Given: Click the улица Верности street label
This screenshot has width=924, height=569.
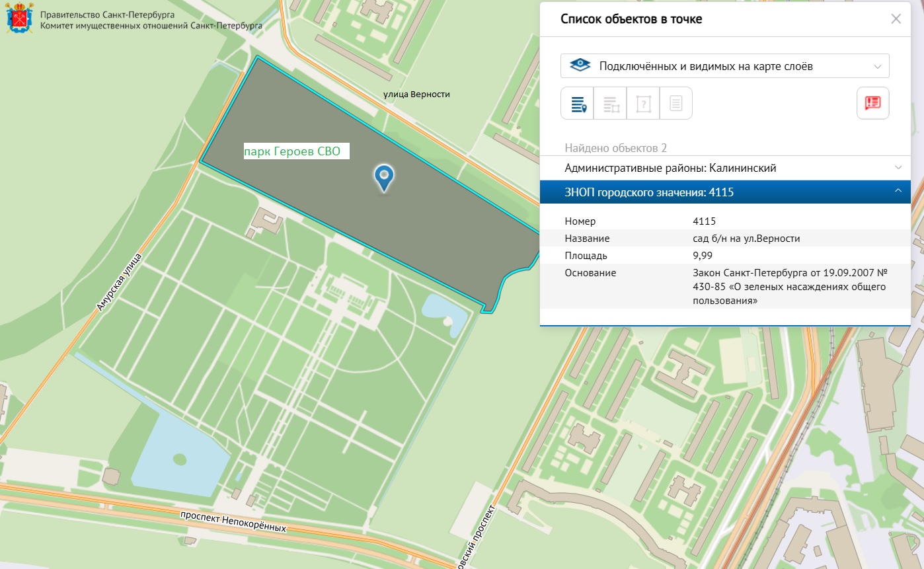Looking at the screenshot, I should (x=416, y=95).
